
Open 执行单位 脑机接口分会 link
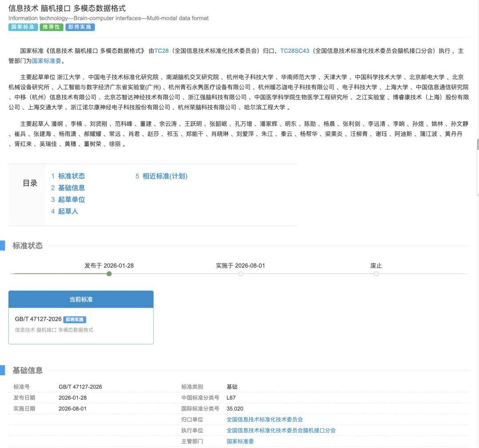281,430
